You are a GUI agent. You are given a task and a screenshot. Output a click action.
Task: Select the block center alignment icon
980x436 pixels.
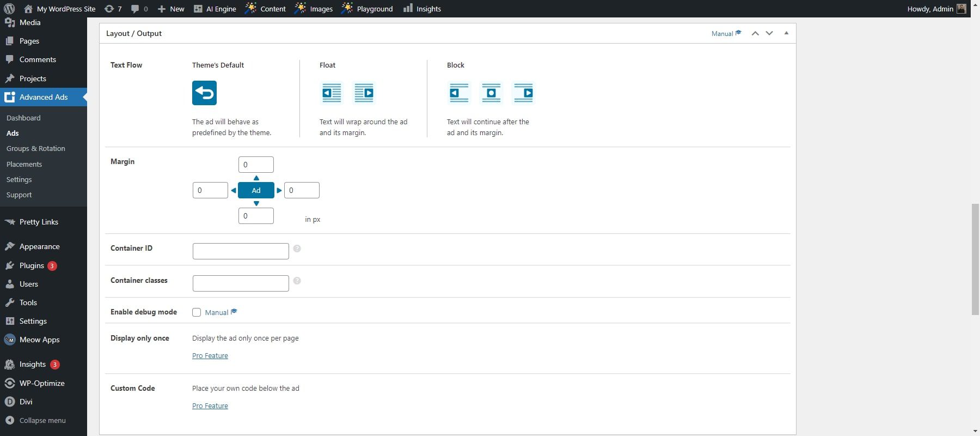point(491,93)
